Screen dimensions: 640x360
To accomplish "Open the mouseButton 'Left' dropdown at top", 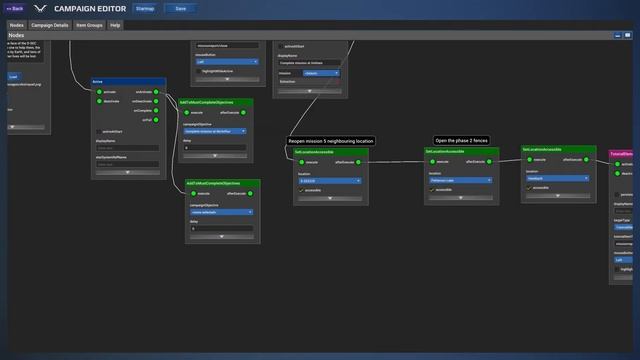I will tap(227, 62).
